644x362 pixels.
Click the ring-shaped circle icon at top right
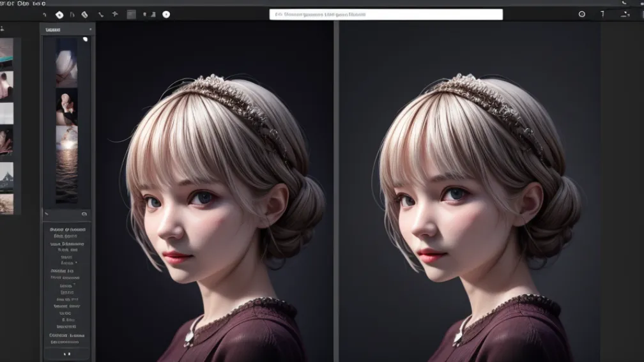581,14
